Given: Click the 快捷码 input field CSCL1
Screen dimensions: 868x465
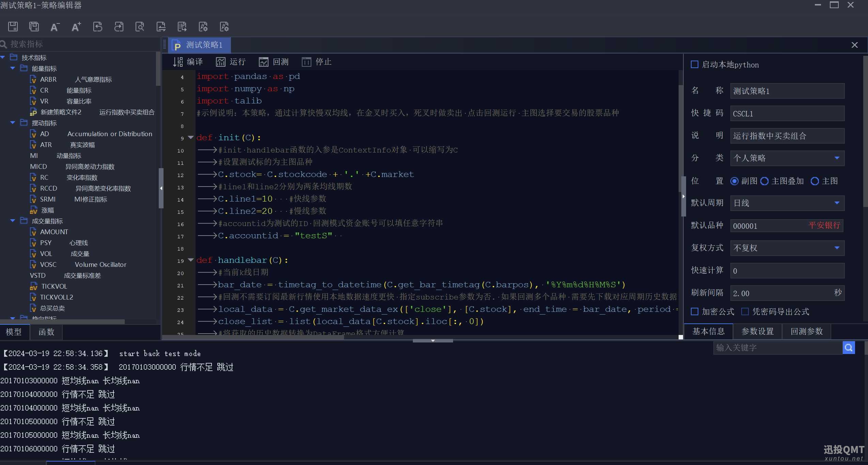Looking at the screenshot, I should (787, 113).
